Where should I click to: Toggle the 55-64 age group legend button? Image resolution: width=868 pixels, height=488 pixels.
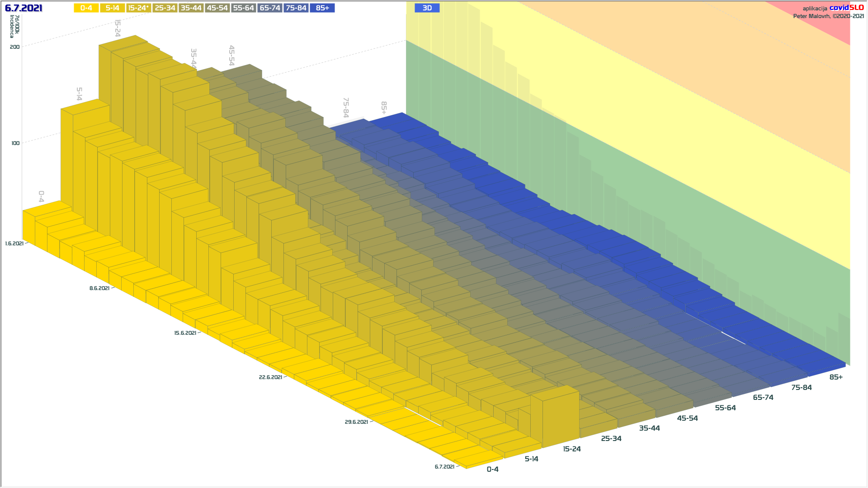243,8
